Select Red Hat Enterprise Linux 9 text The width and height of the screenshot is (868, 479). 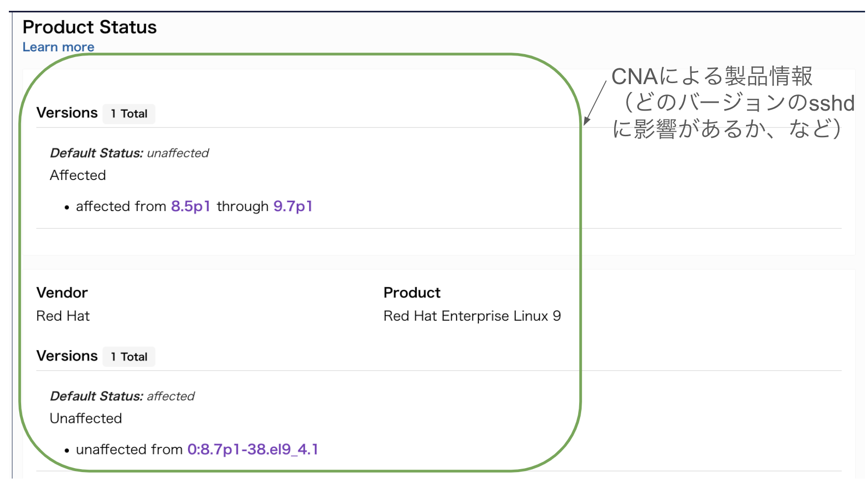tap(472, 316)
